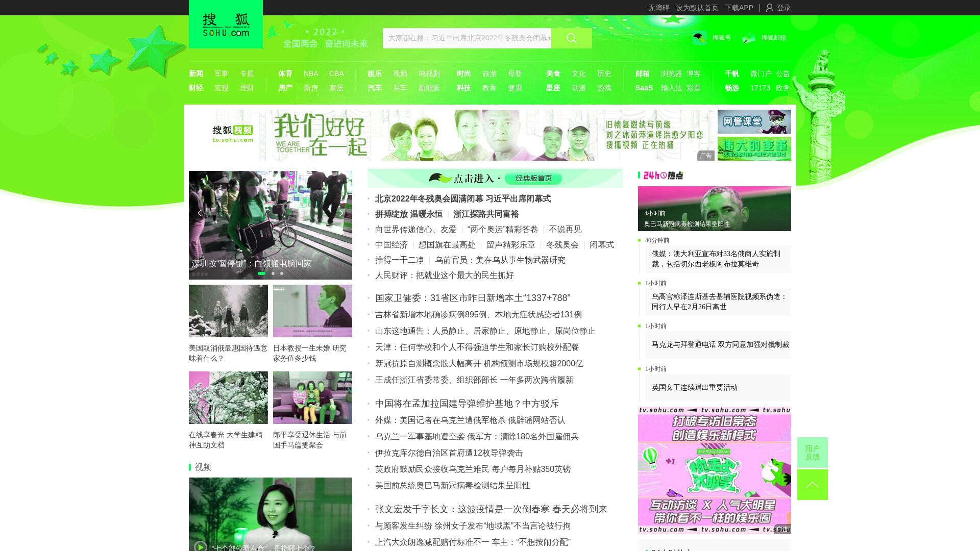Open 浙江探路共同富裕 headline
The image size is (980, 551).
click(486, 214)
